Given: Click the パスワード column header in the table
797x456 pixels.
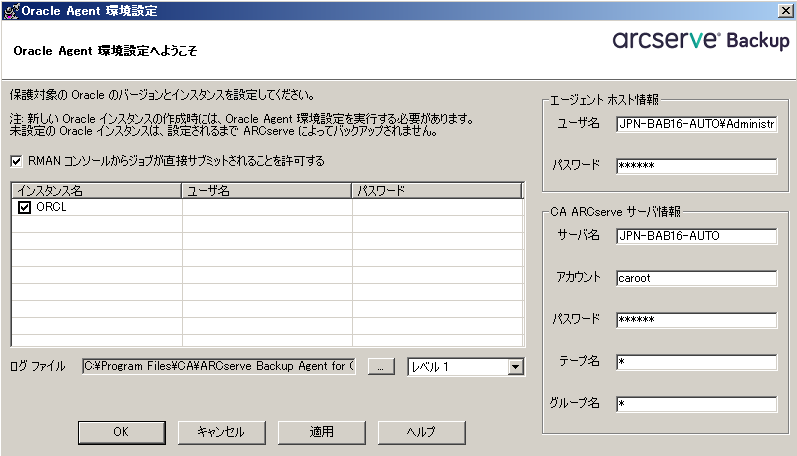Looking at the screenshot, I should coord(437,191).
